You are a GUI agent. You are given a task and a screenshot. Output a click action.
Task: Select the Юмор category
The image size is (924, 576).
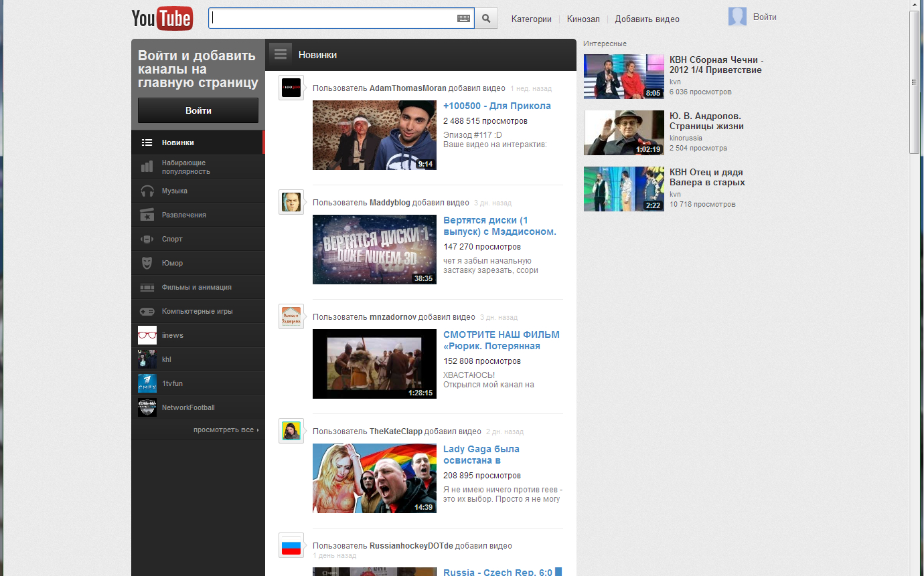pyautogui.click(x=198, y=263)
